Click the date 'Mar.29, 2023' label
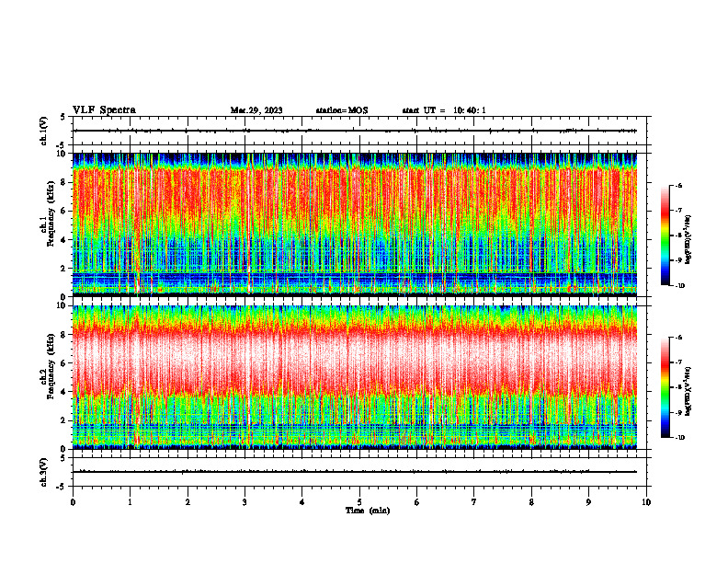 [256, 110]
